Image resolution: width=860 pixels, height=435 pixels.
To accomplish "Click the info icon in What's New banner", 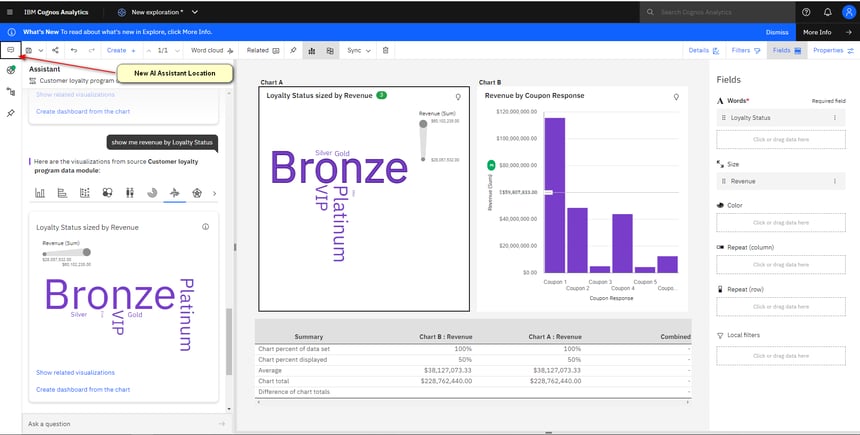I will (x=12, y=32).
